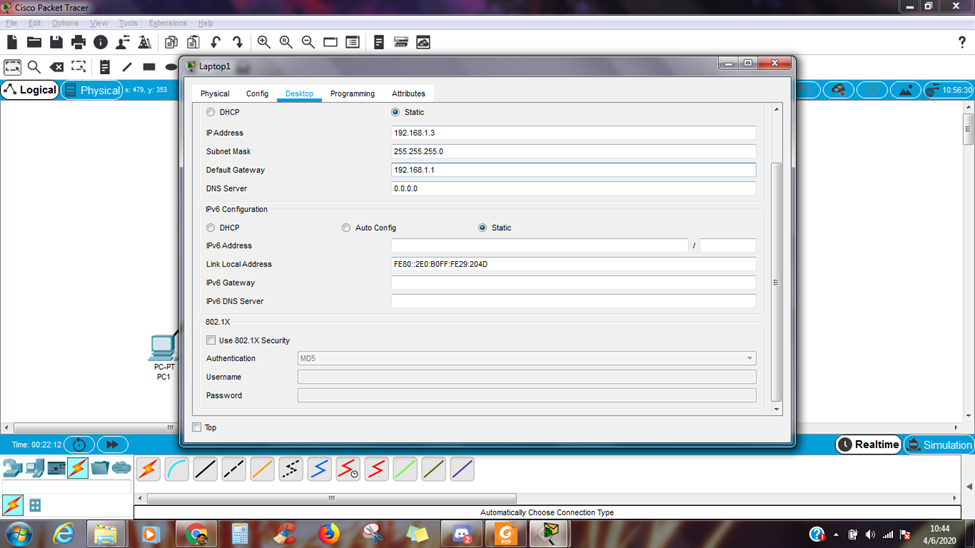Switch to Logical workspace view
This screenshot has width=975, height=548.
tap(30, 90)
